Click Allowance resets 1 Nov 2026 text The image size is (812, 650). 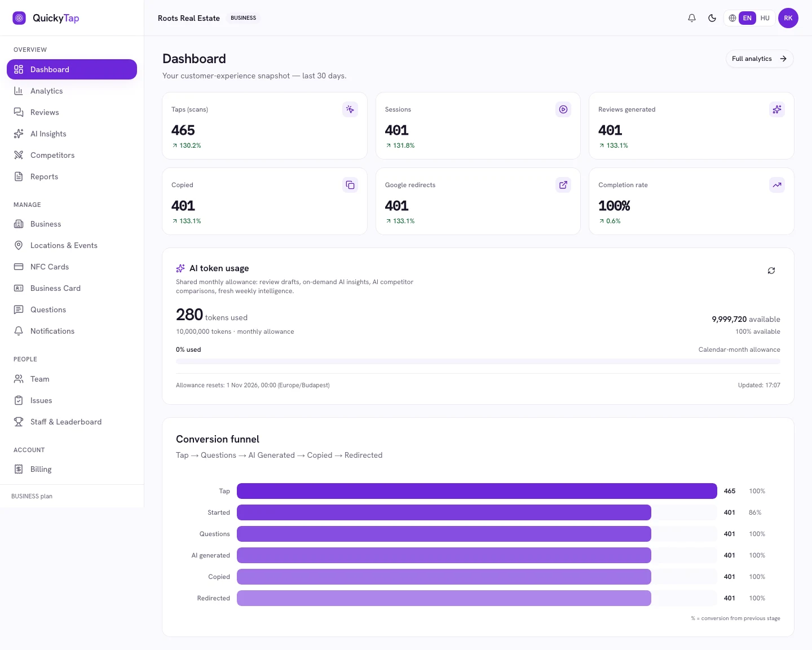[x=253, y=385]
